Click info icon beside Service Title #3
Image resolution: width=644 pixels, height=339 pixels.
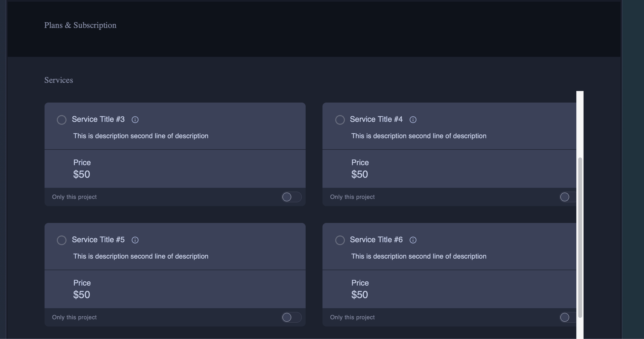click(135, 120)
